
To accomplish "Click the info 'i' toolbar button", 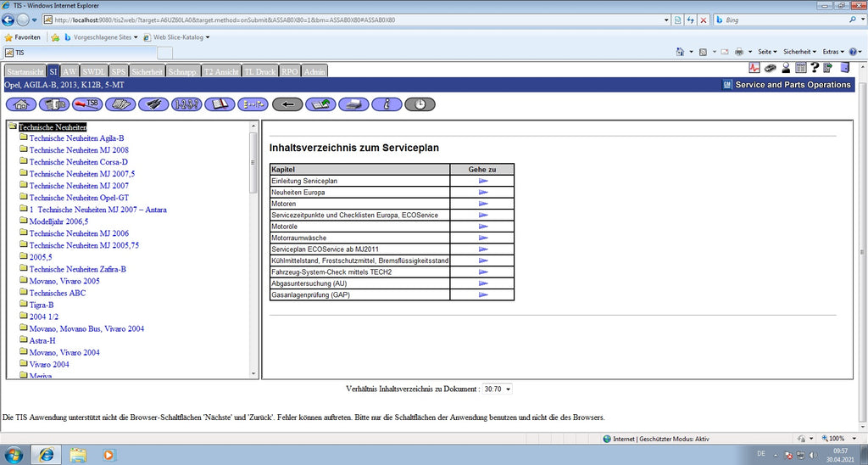I will tap(387, 104).
